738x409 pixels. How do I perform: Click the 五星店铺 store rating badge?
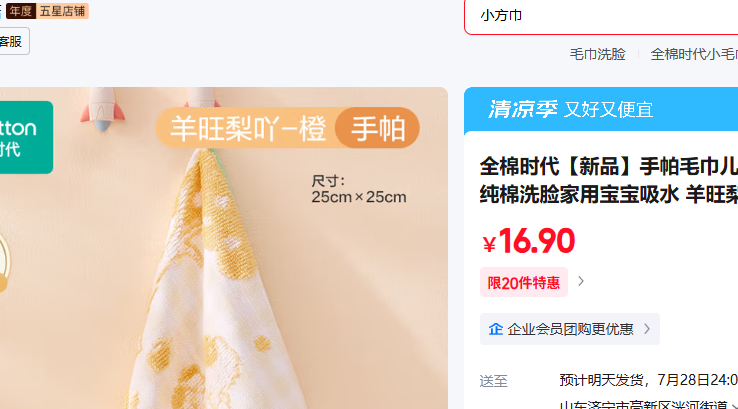pyautogui.click(x=62, y=11)
